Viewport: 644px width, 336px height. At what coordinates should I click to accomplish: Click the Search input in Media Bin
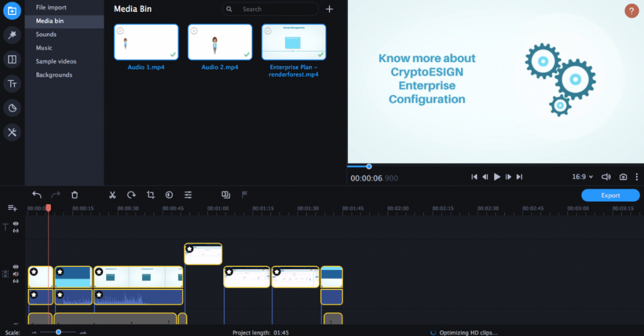click(x=270, y=9)
